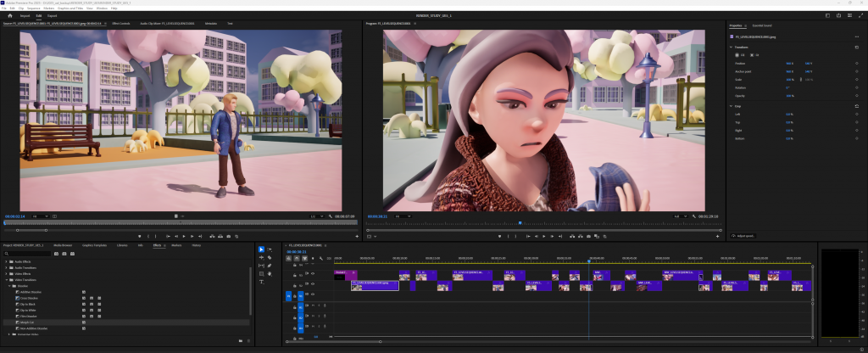Click the Program monitor playhead scrubber
Image resolution: width=868 pixels, height=353 pixels.
pyautogui.click(x=520, y=223)
